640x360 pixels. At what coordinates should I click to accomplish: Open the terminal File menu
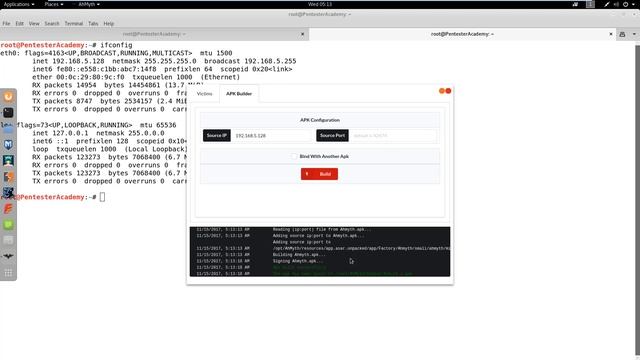(6, 24)
